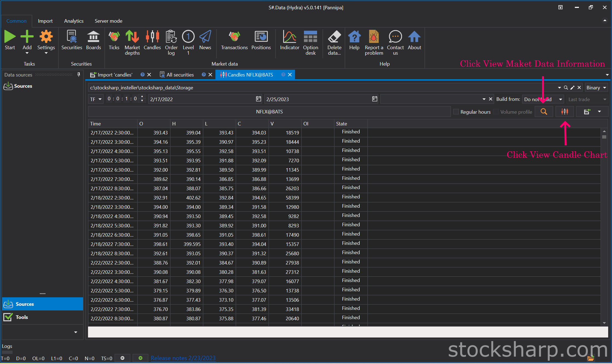Expand the export options arrow

pyautogui.click(x=599, y=111)
